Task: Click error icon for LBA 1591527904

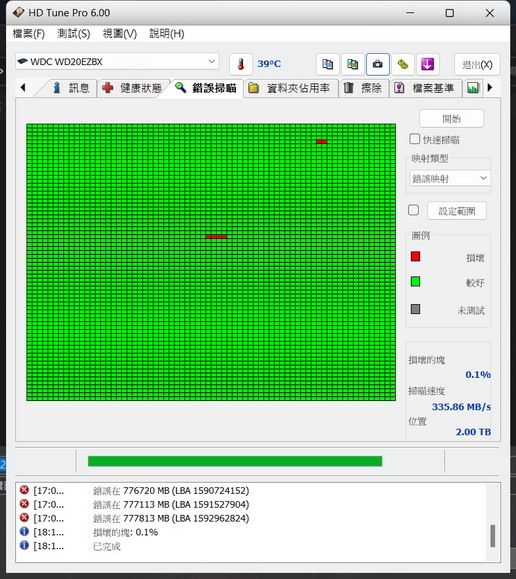Action: point(24,504)
